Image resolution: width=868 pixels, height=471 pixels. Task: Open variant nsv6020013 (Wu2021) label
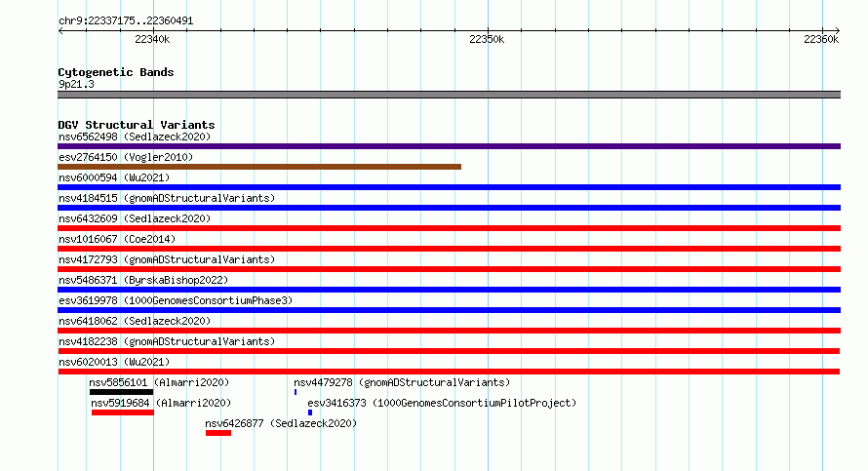114,362
